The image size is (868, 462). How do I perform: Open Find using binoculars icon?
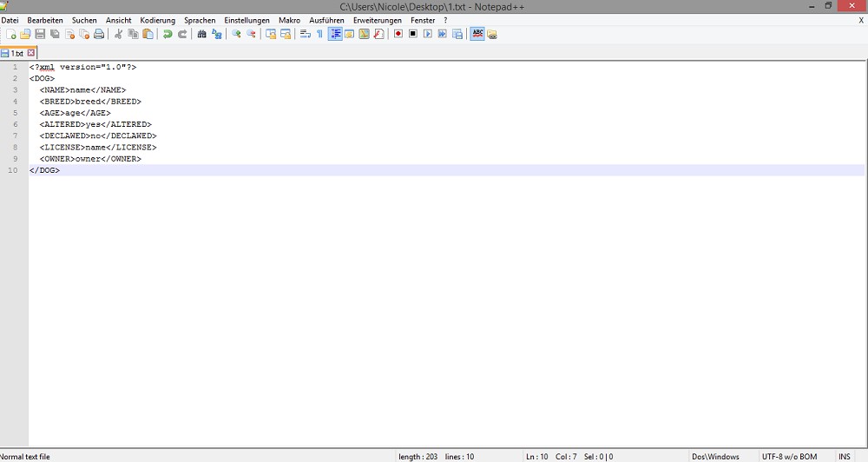coord(202,34)
